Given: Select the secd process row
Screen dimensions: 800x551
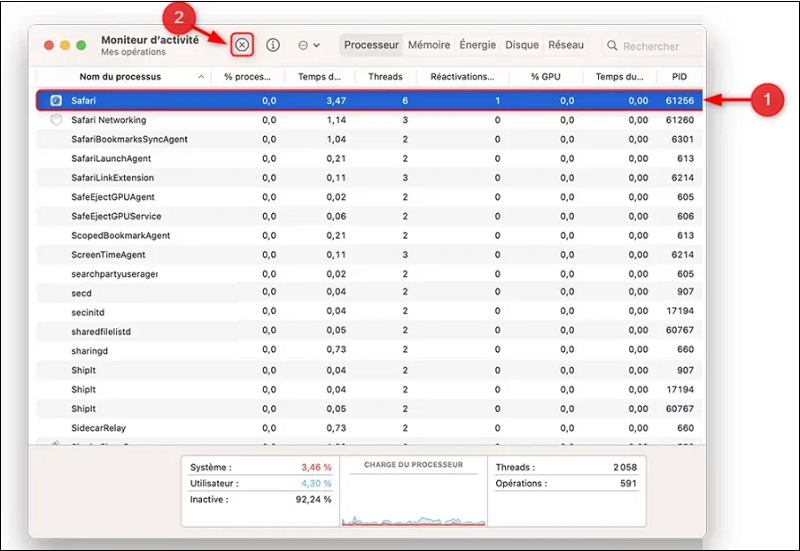Looking at the screenshot, I should click(369, 293).
